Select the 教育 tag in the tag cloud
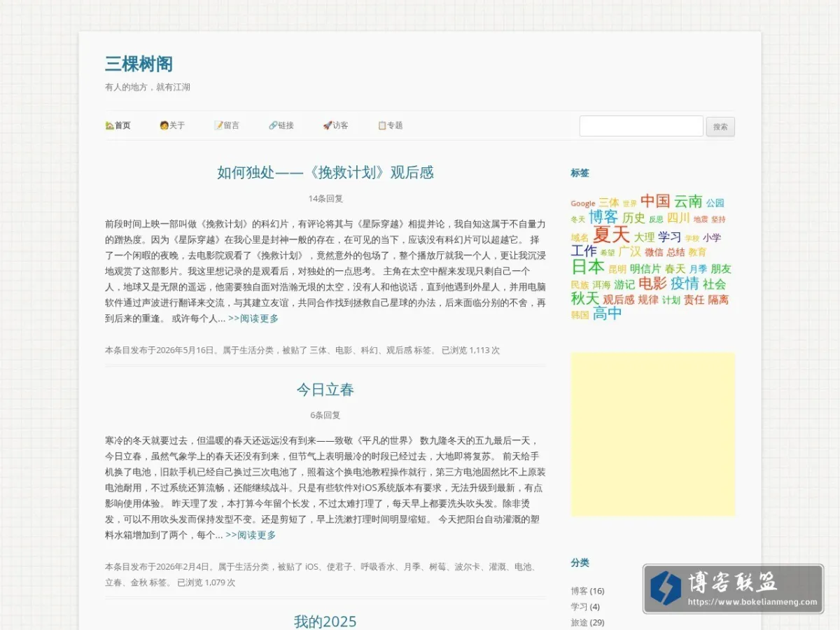The height and width of the screenshot is (630, 840). (697, 252)
